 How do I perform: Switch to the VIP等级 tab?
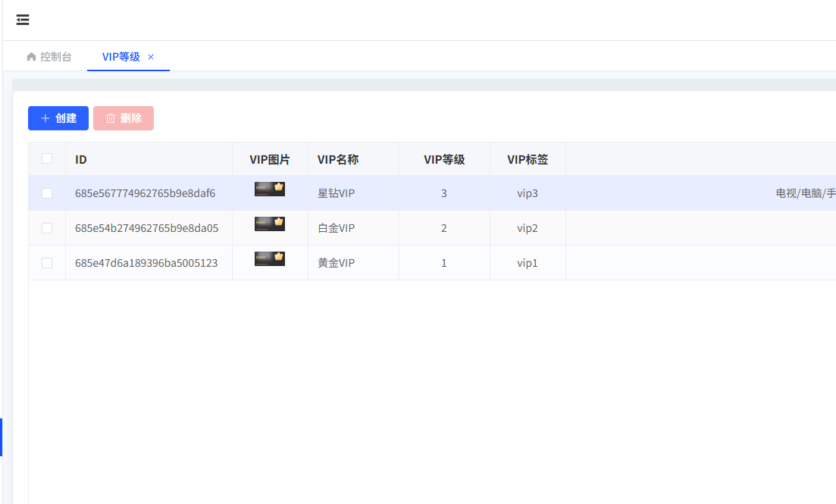121,57
